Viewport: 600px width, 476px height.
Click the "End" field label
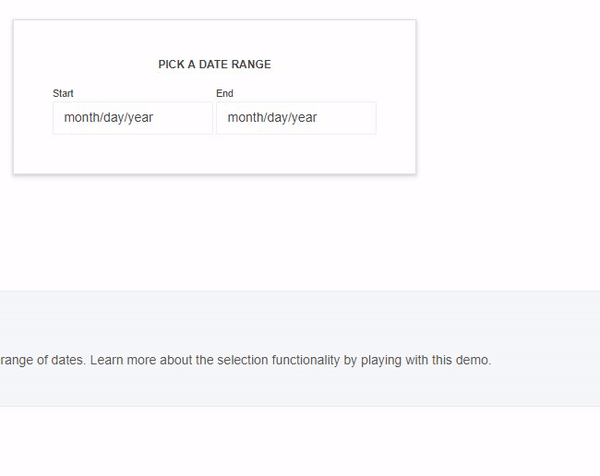pyautogui.click(x=224, y=93)
